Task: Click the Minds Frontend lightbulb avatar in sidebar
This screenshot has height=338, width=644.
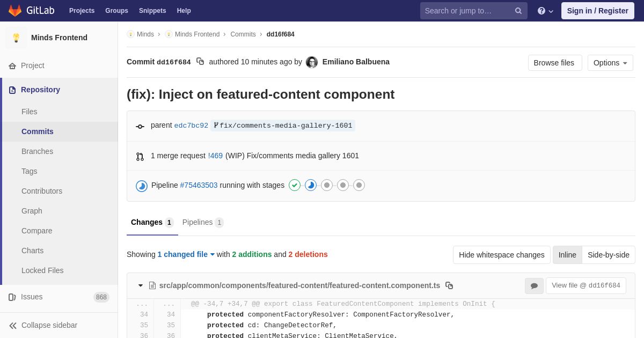Action: pos(16,38)
